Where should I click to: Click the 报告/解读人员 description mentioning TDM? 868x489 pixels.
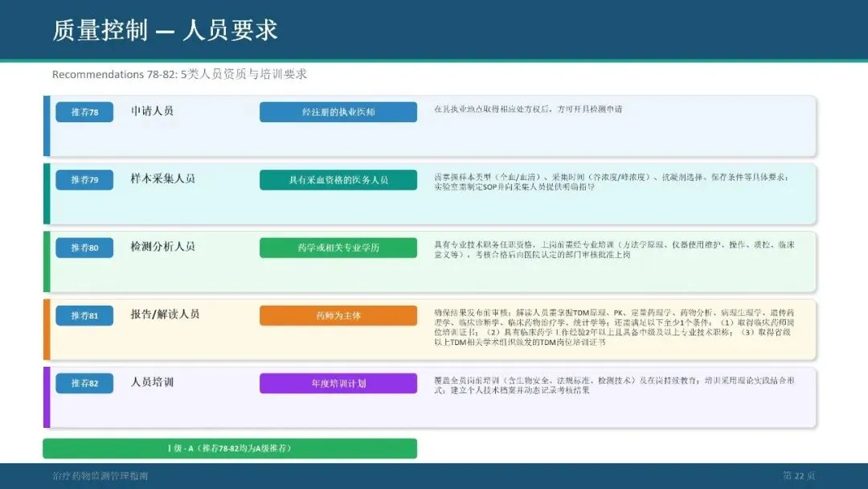(x=615, y=327)
